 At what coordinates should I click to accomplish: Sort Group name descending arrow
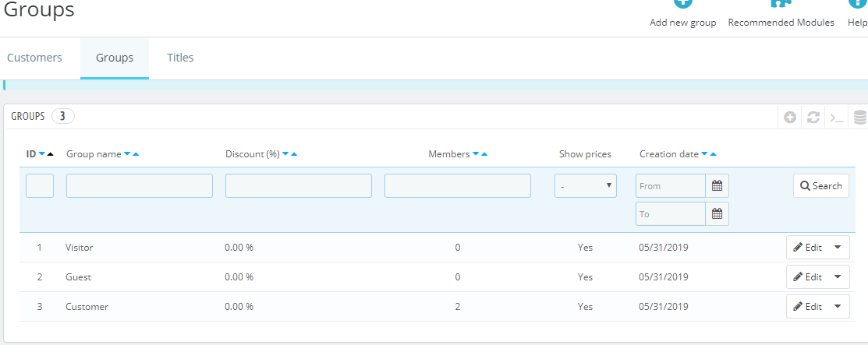(127, 154)
